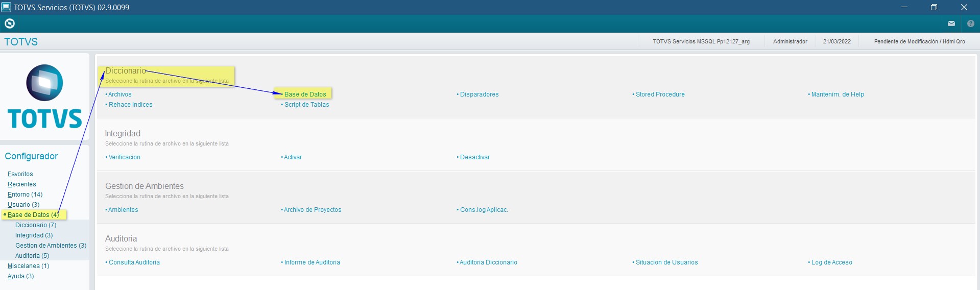The image size is (980, 290).
Task: Expand Usuario (3) menu
Action: (23, 205)
